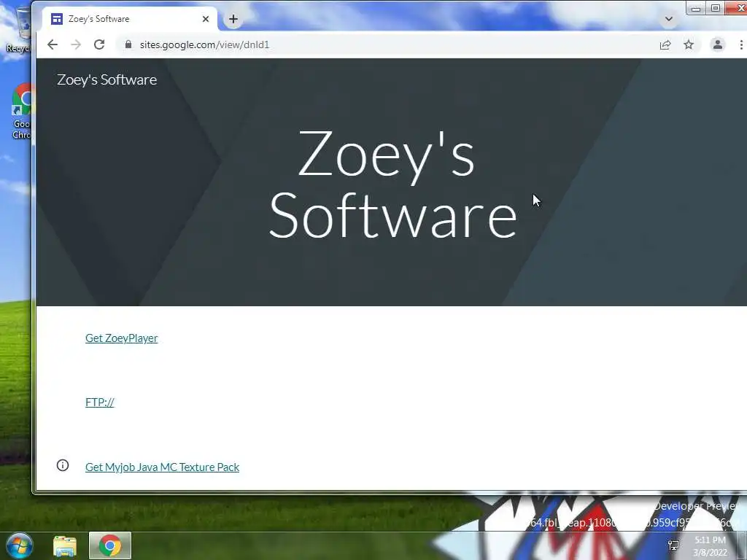
Task: Minimize the Chrome window
Action: tap(695, 8)
